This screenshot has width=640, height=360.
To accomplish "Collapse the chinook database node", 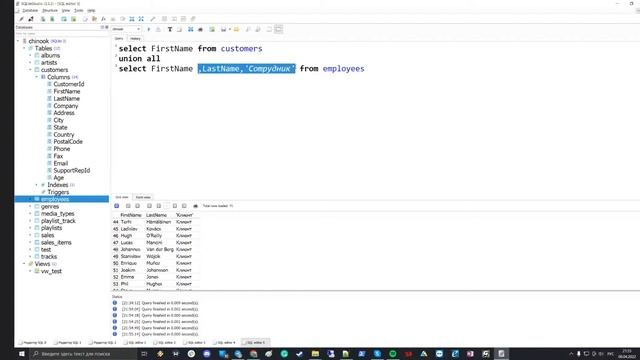I will pyautogui.click(x=18, y=41).
